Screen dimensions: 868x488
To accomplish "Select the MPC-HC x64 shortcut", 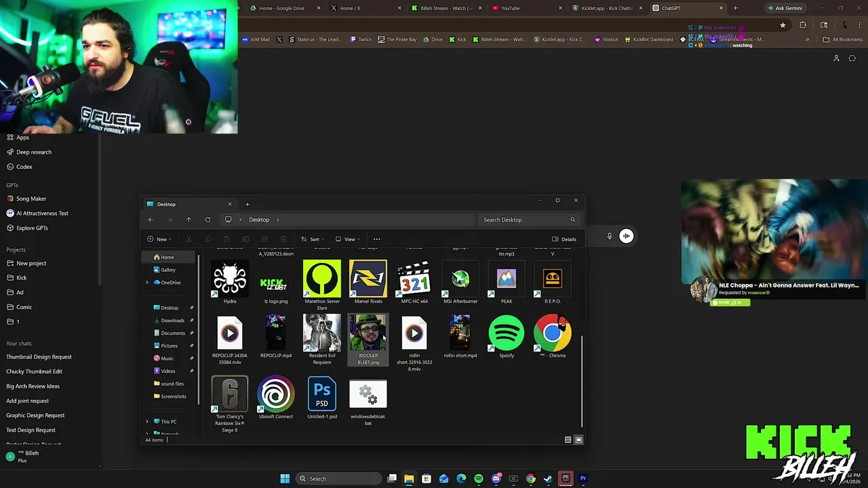I will coord(414,283).
